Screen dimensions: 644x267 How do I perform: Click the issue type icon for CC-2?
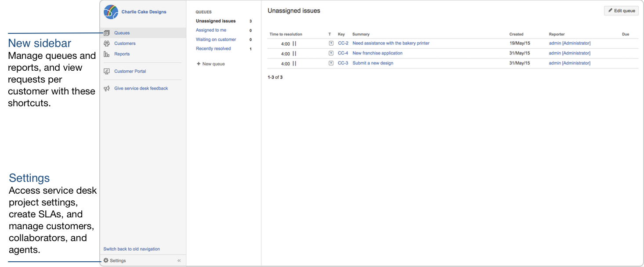pyautogui.click(x=331, y=43)
